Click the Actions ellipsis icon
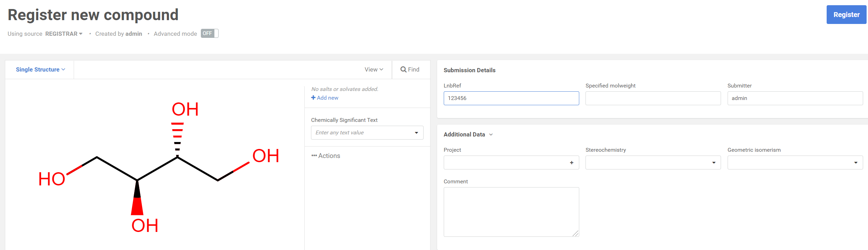Image resolution: width=868 pixels, height=250 pixels. point(314,156)
